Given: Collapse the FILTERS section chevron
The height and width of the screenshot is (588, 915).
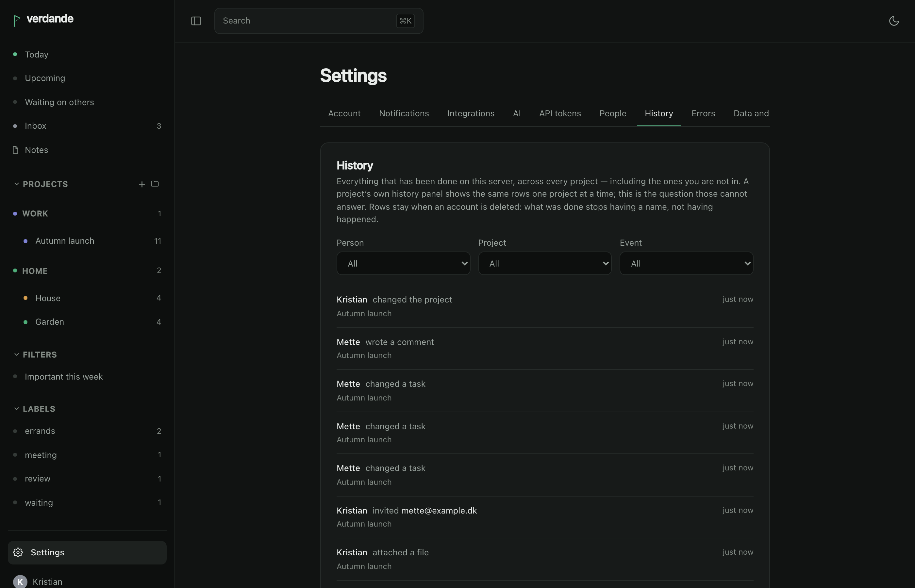Looking at the screenshot, I should (x=16, y=354).
